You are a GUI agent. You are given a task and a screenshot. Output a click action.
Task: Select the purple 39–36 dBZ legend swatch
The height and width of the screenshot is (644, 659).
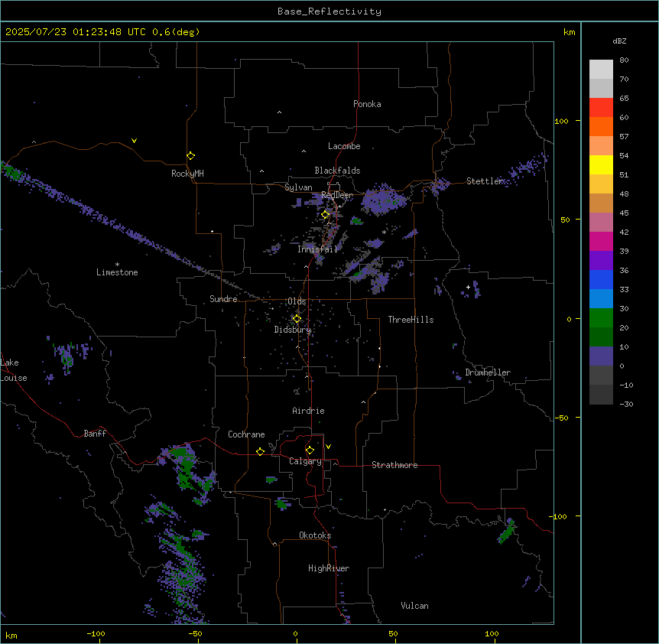coord(601,260)
